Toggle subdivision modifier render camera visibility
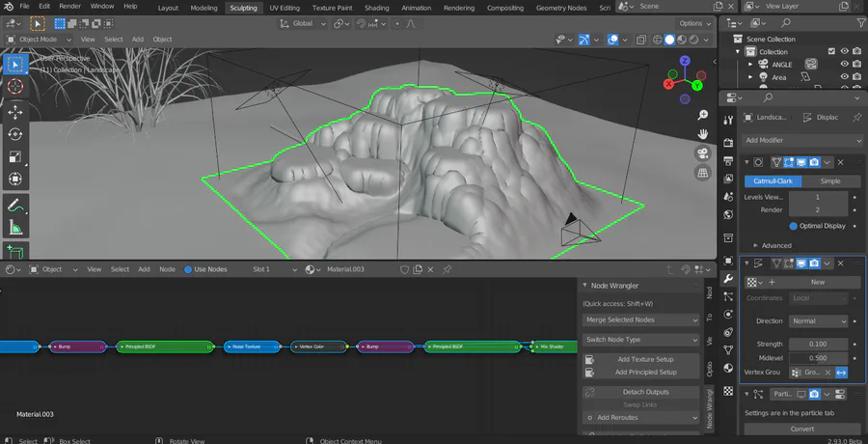This screenshot has height=444, width=868. click(814, 162)
